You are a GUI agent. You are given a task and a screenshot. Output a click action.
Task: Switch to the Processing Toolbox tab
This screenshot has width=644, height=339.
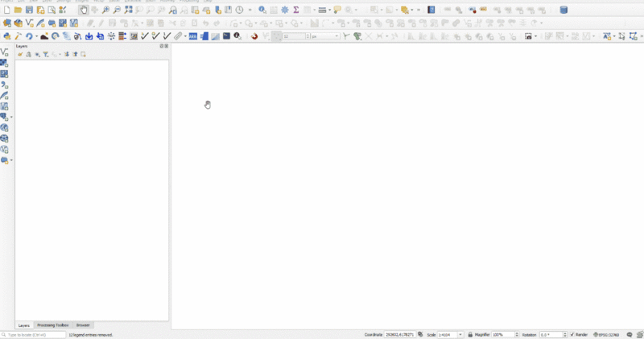[x=53, y=325]
